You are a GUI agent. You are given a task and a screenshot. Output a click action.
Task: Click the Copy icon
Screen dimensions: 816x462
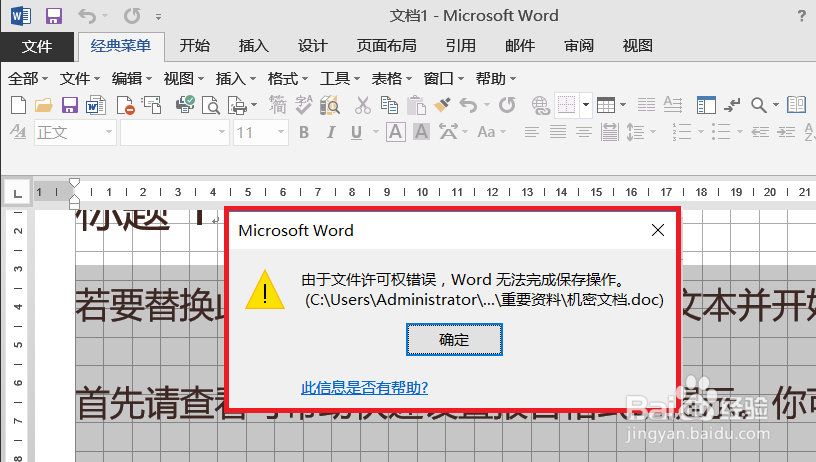[389, 105]
